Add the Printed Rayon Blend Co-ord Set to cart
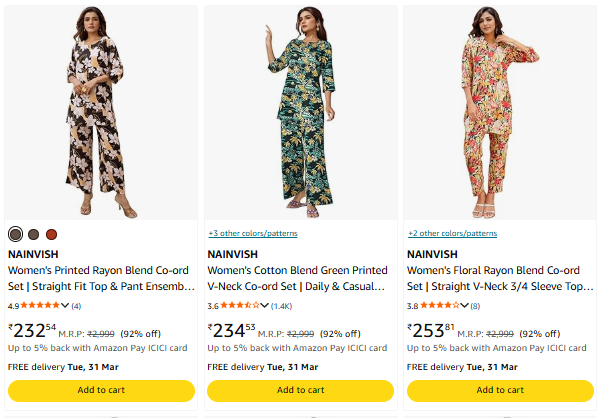 pyautogui.click(x=101, y=390)
